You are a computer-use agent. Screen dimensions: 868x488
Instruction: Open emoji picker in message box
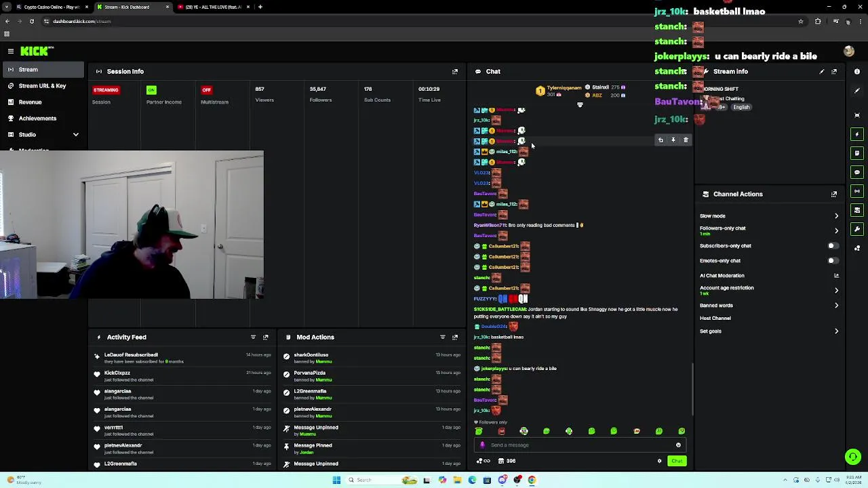click(x=678, y=445)
